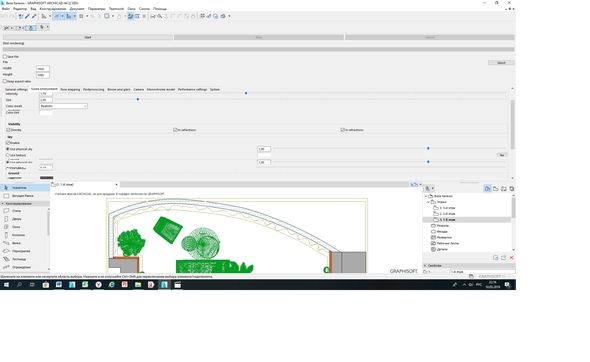Select the Use texture radio button
The width and height of the screenshot is (590, 362).
coord(8,155)
